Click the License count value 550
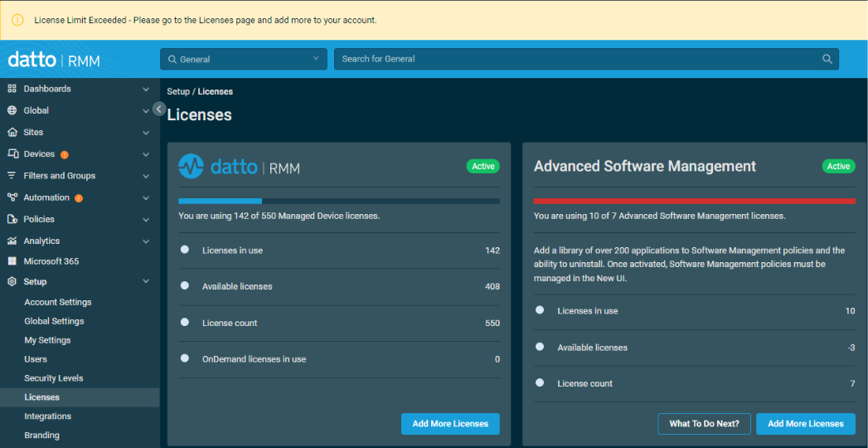The width and height of the screenshot is (868, 448). pos(492,323)
